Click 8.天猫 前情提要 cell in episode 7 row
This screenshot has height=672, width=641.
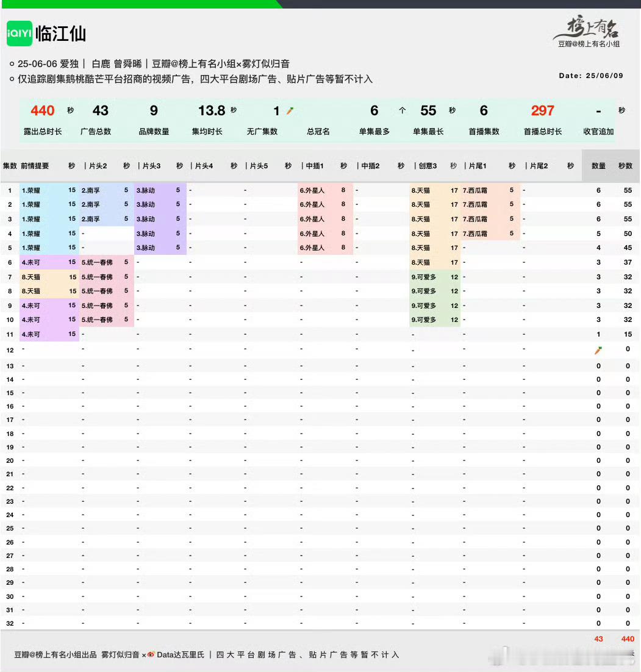pos(31,277)
